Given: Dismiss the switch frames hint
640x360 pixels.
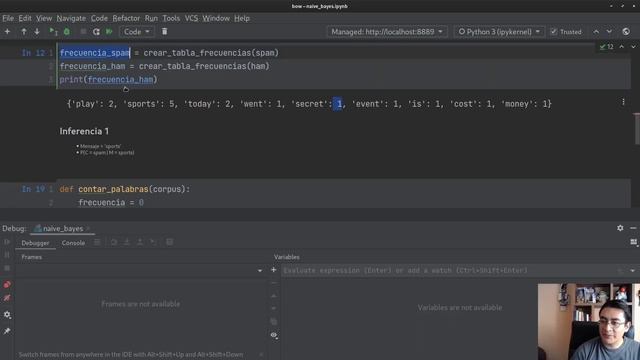Looking at the screenshot, I should click(x=261, y=354).
